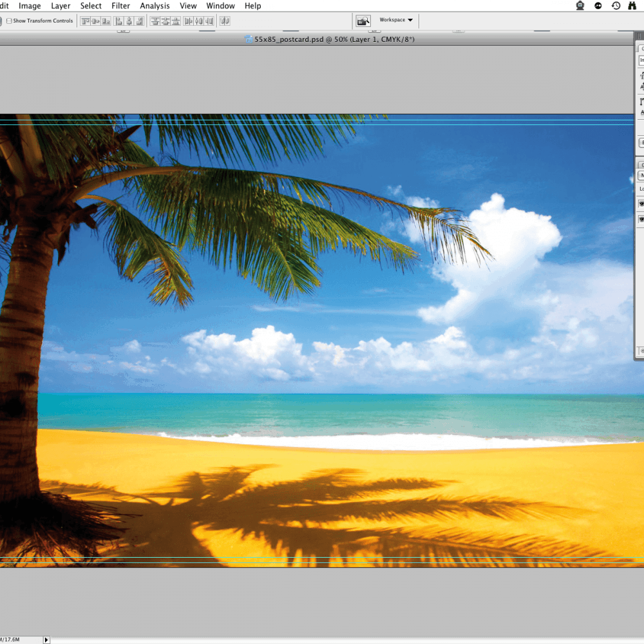Screen dimensions: 644x644
Task: Open the status bar info arrow menu
Action: pos(46,639)
